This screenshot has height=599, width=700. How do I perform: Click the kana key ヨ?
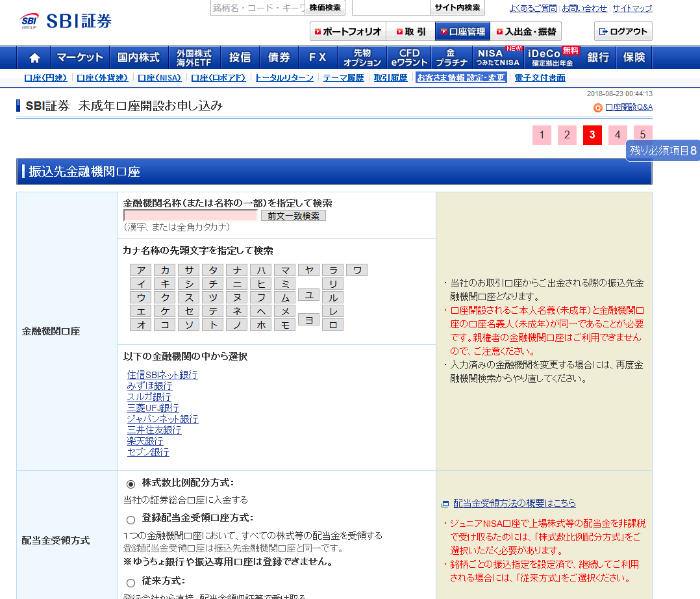click(x=309, y=320)
